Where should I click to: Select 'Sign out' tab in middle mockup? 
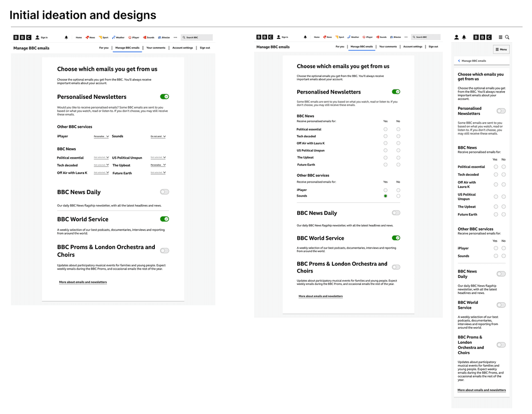(433, 46)
